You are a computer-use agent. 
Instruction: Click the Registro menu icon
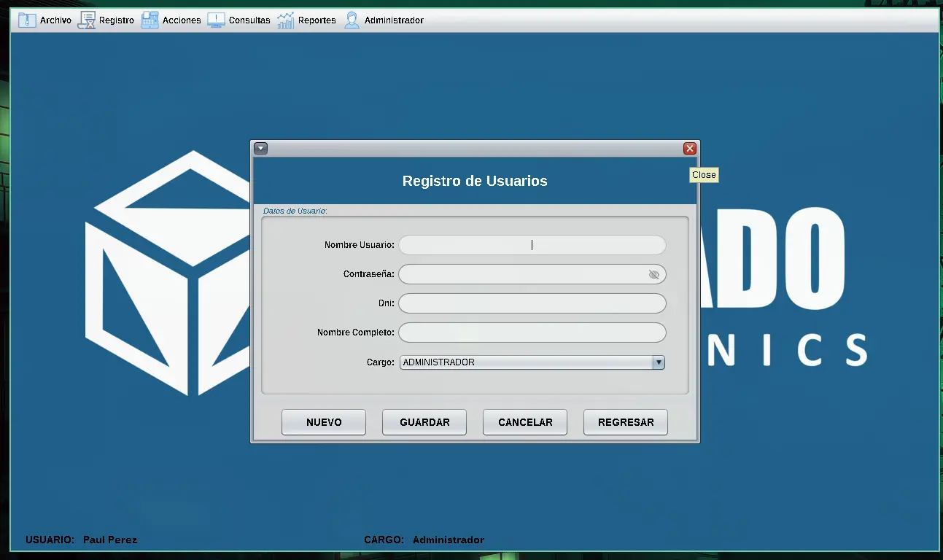pyautogui.click(x=87, y=20)
